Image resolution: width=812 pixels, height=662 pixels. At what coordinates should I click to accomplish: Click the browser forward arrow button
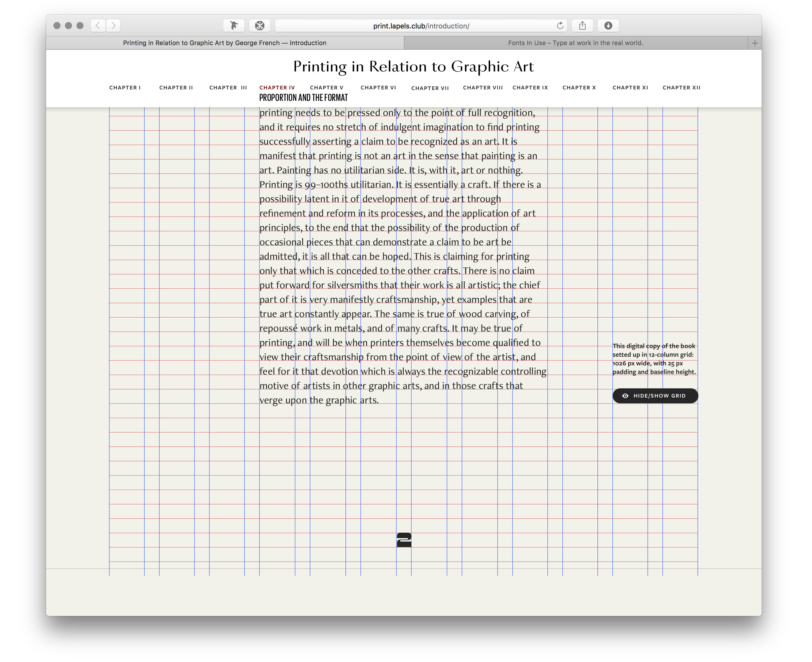113,26
